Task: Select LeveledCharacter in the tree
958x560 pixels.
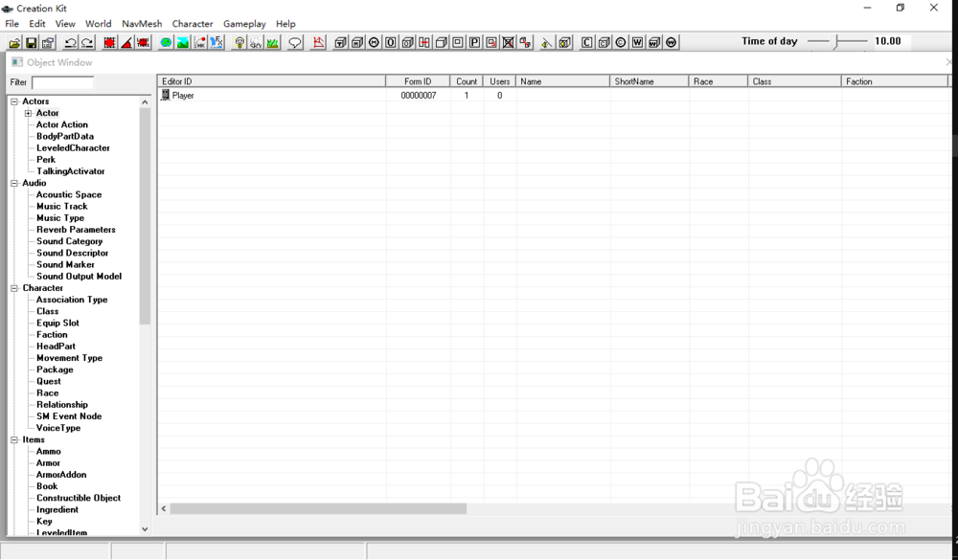Action: point(73,147)
